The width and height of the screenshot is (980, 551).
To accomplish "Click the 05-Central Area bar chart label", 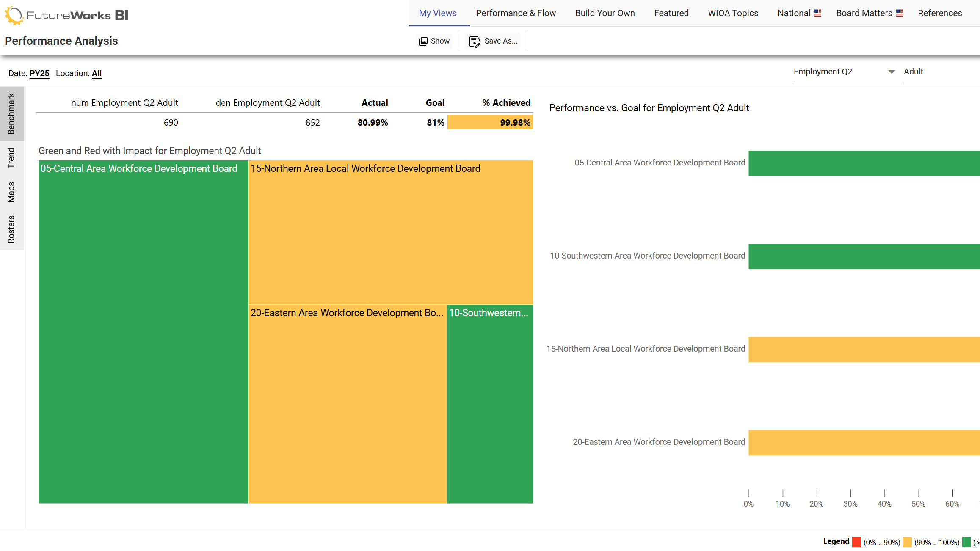I will (x=660, y=163).
